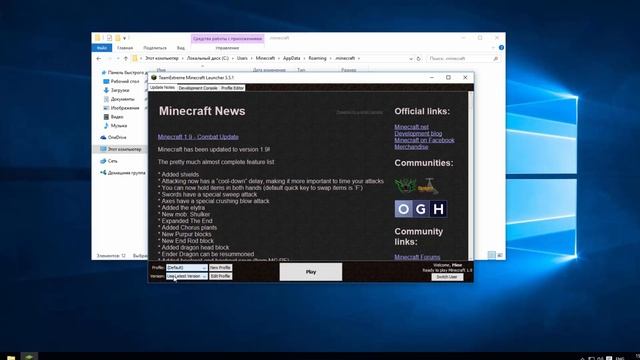Image resolution: width=640 pixels, height=360 pixels.
Task: Expand the Explorer address history dropdown
Action: 411,58
